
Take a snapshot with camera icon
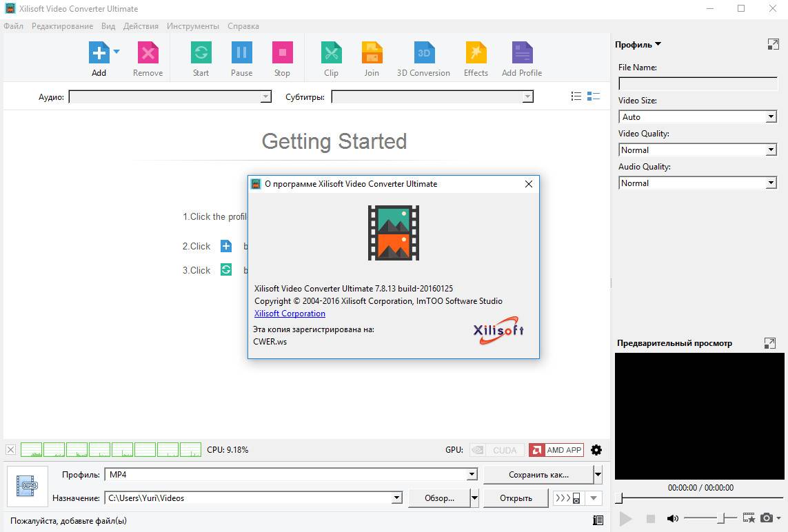point(767,518)
